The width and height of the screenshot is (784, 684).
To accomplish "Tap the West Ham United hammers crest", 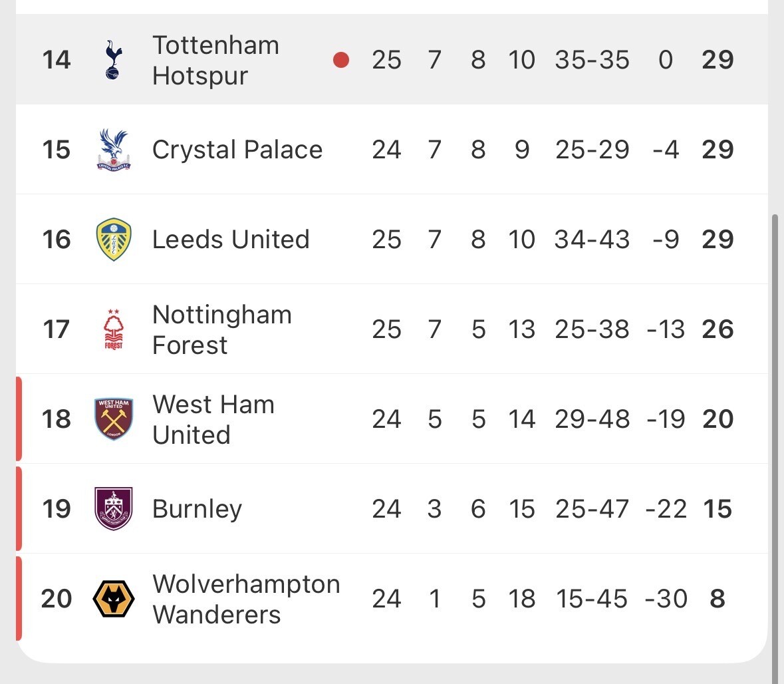I will click(114, 419).
